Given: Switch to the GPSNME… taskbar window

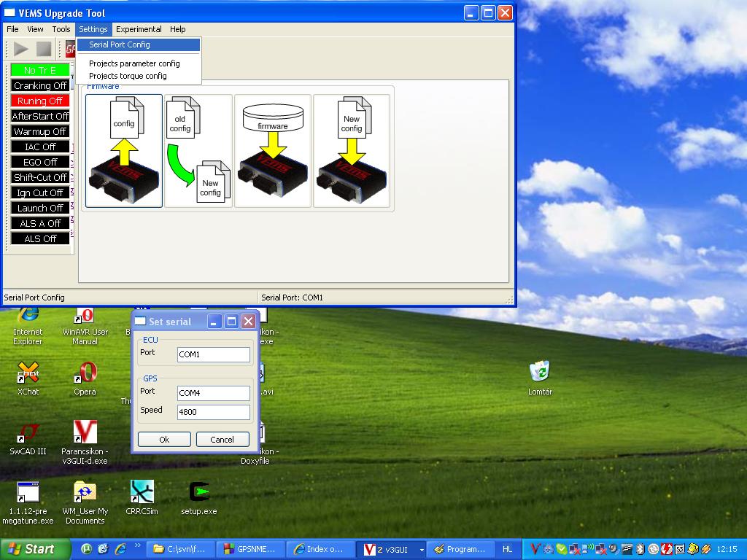Looking at the screenshot, I should coord(251,550).
